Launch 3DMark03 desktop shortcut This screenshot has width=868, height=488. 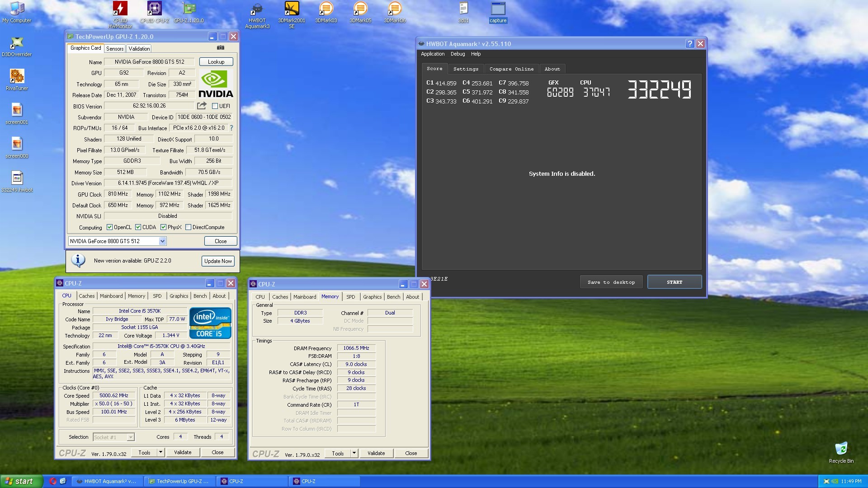click(326, 12)
